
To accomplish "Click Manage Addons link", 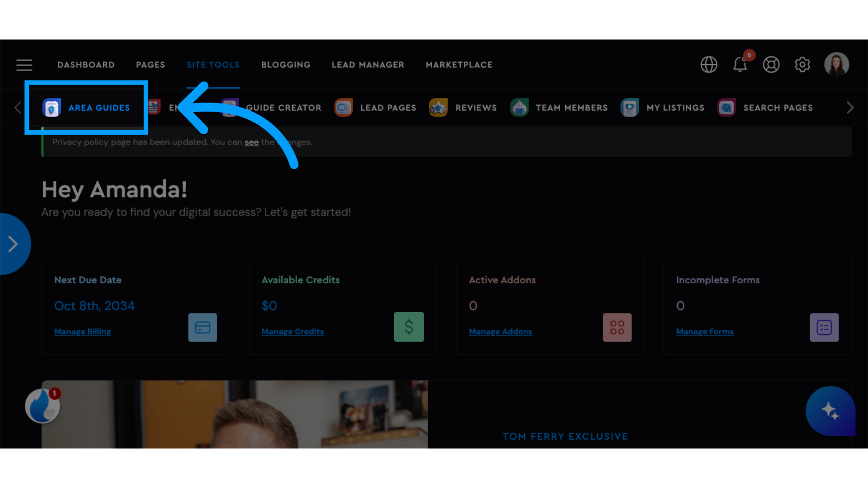I will tap(500, 331).
